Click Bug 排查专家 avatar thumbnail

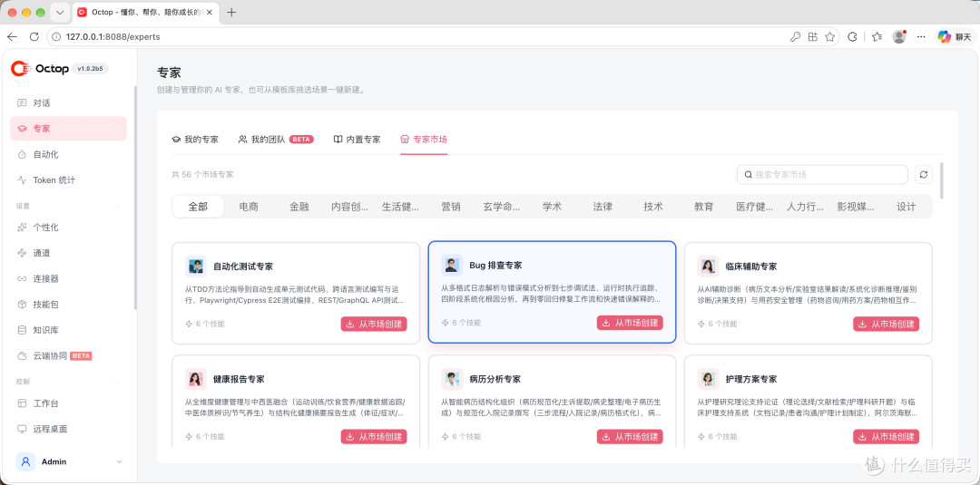452,265
